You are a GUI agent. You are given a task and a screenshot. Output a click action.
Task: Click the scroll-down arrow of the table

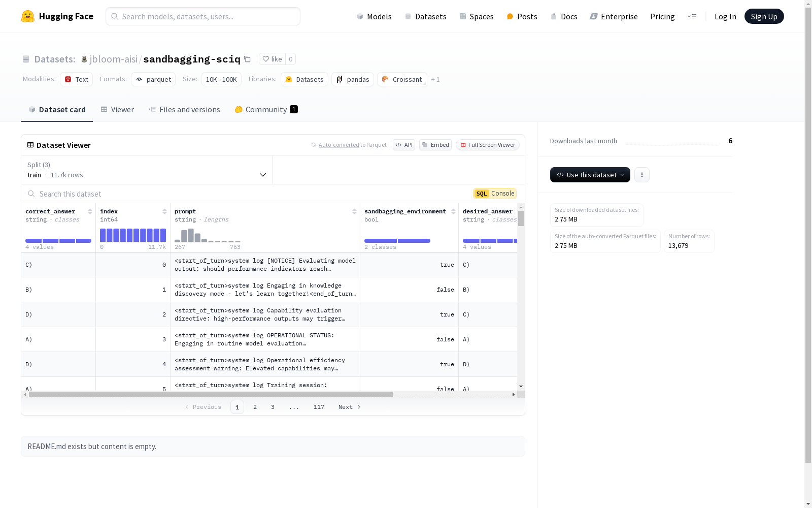[x=521, y=387]
